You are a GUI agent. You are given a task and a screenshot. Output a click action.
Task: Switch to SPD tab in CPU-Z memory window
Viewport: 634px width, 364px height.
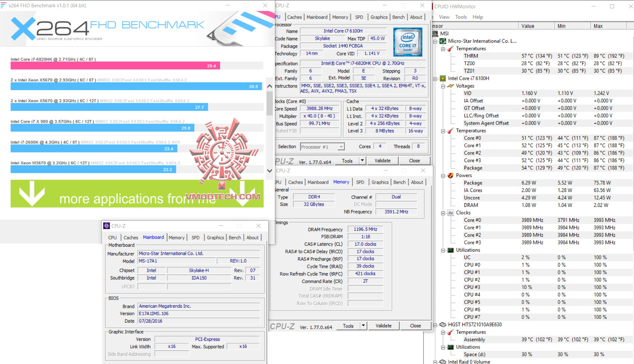pyautogui.click(x=360, y=182)
